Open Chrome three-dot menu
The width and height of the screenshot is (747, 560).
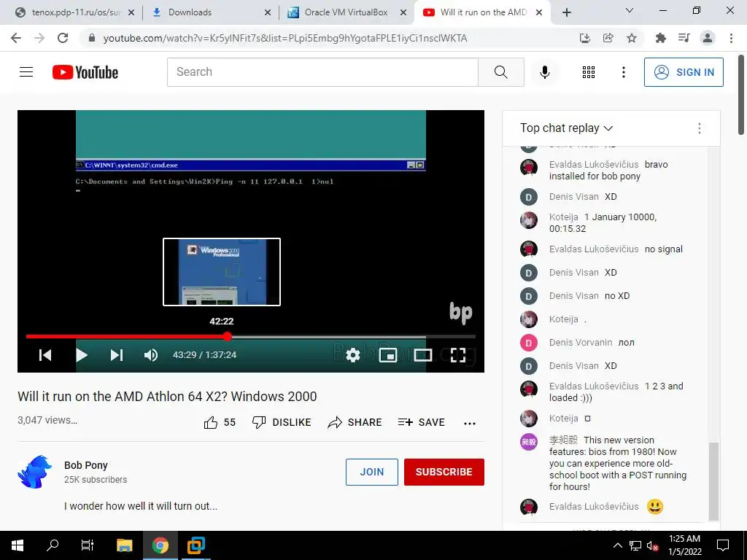[x=731, y=38]
